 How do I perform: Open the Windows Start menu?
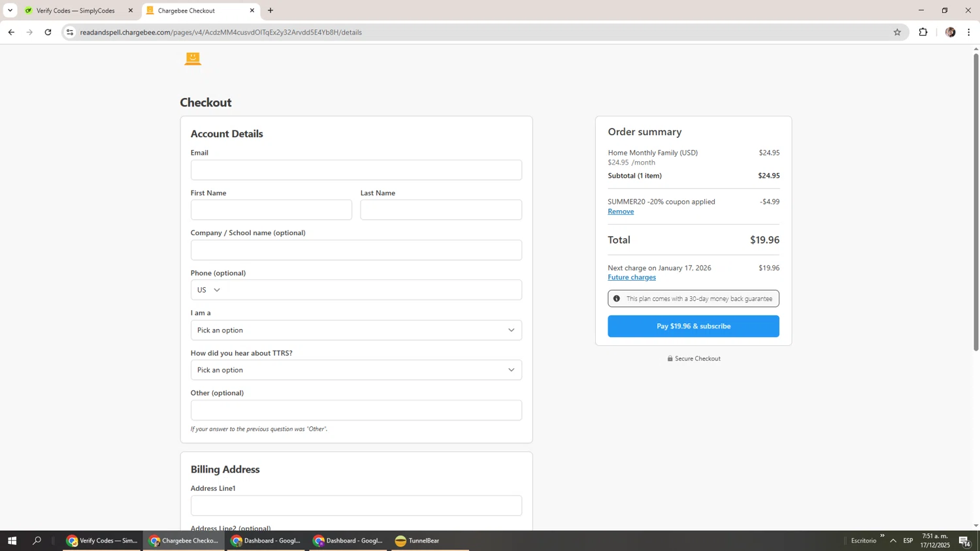click(12, 541)
